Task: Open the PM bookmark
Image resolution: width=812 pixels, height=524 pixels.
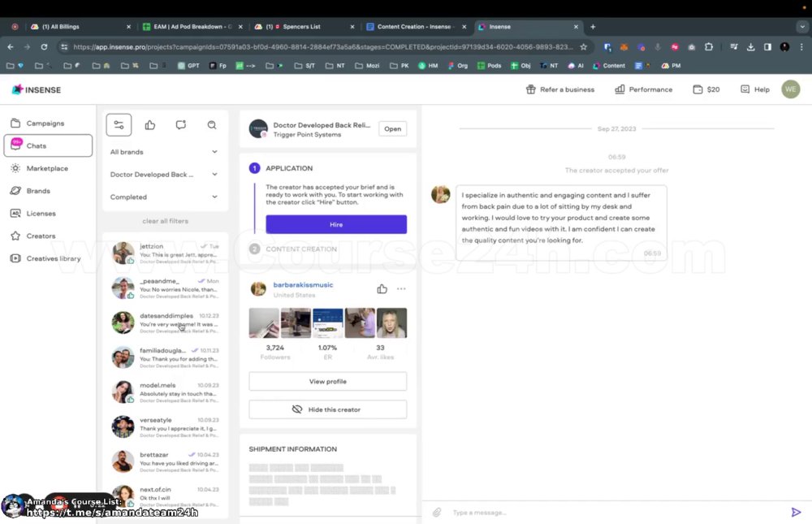Action: coord(672,66)
